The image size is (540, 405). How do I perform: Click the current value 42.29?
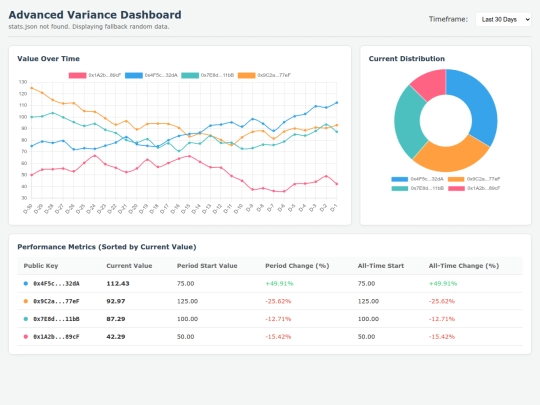coord(116,336)
